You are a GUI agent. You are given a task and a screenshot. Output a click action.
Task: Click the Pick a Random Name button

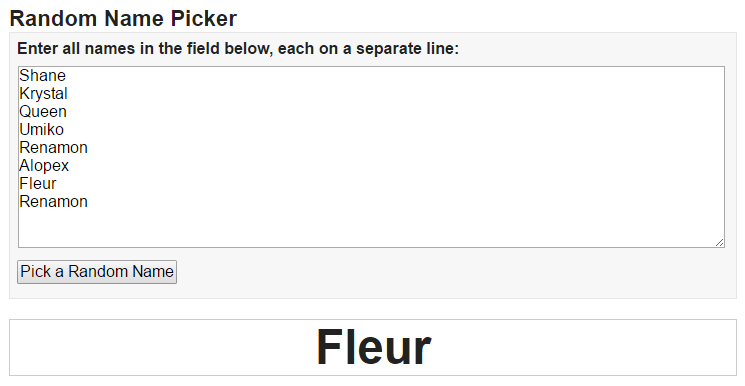point(97,271)
